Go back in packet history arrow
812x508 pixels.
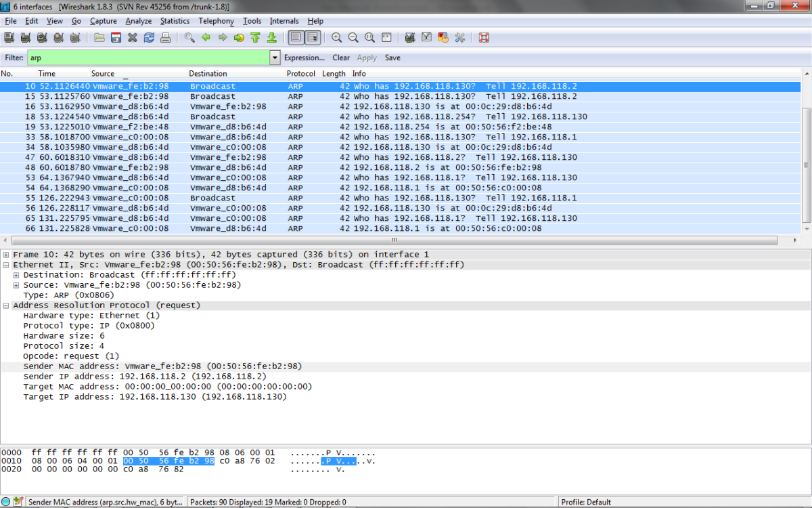coord(206,38)
